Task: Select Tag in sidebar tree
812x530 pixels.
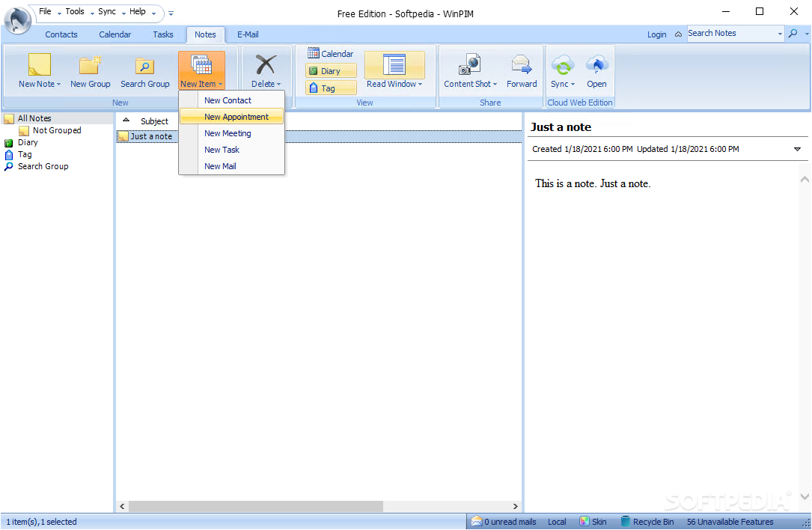Action: [x=25, y=154]
